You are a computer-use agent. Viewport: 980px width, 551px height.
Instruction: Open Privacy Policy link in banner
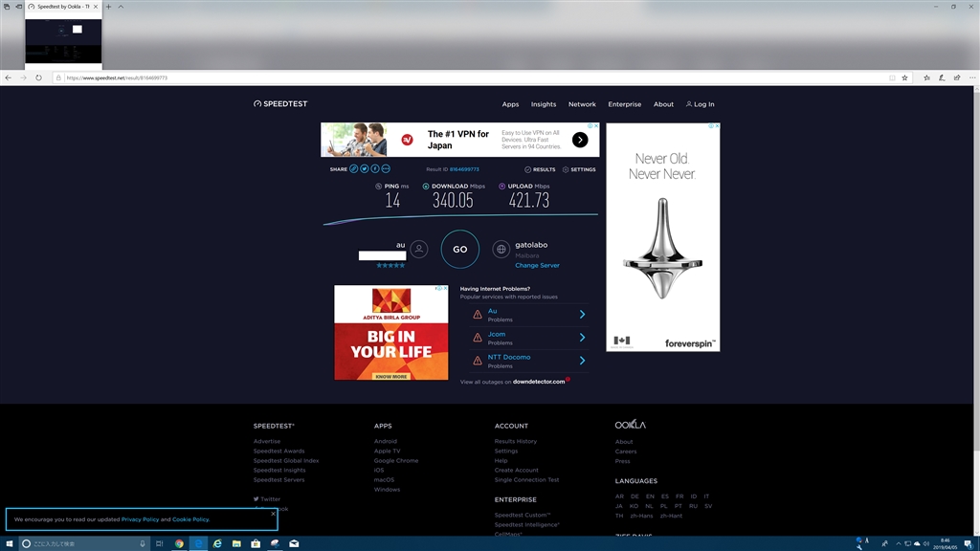(140, 519)
